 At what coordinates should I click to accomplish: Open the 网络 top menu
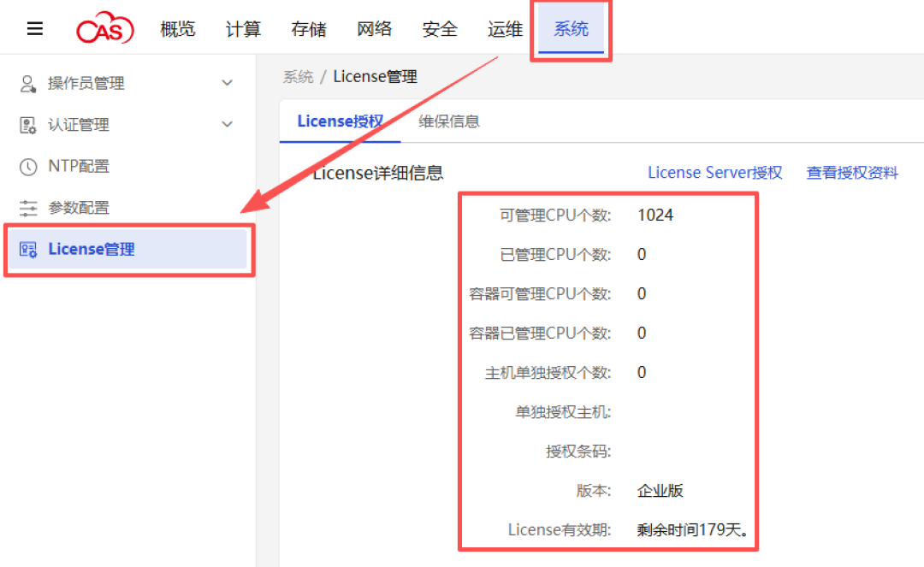point(374,29)
